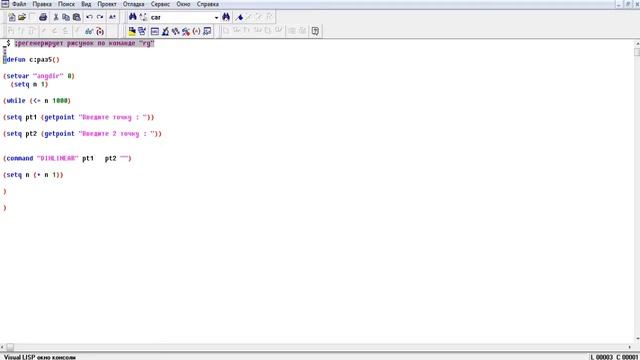Expand the search string dropdown arrow
The image size is (640, 360).
tap(216, 18)
